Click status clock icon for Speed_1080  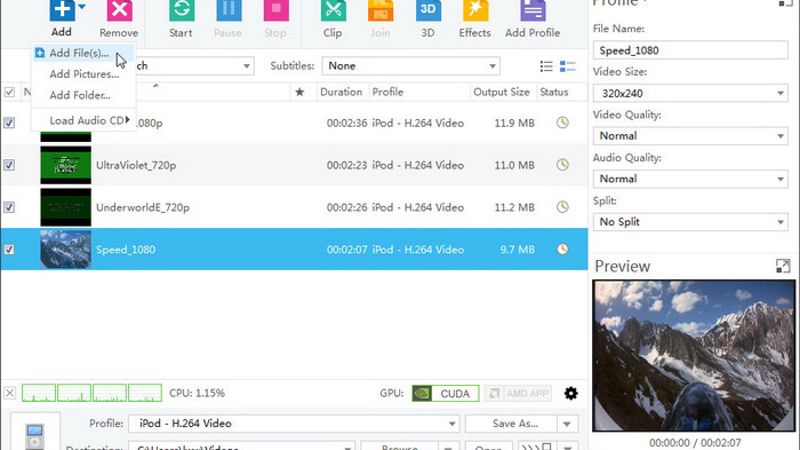562,249
